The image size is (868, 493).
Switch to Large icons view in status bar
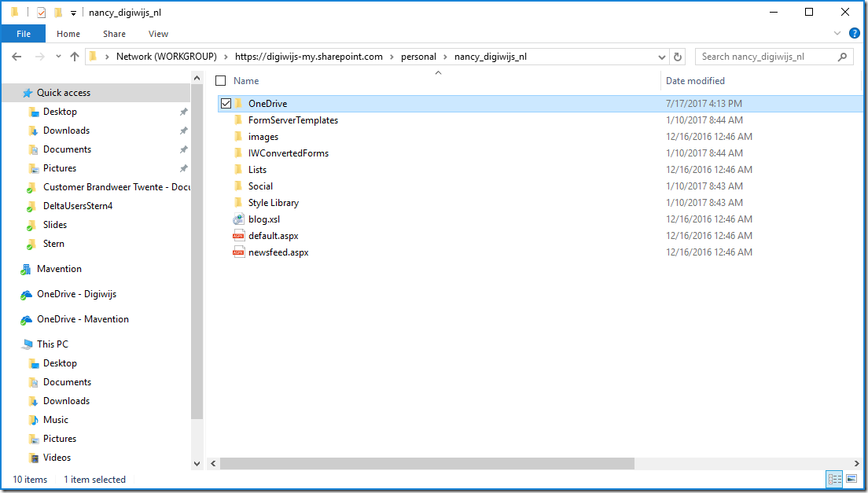851,479
